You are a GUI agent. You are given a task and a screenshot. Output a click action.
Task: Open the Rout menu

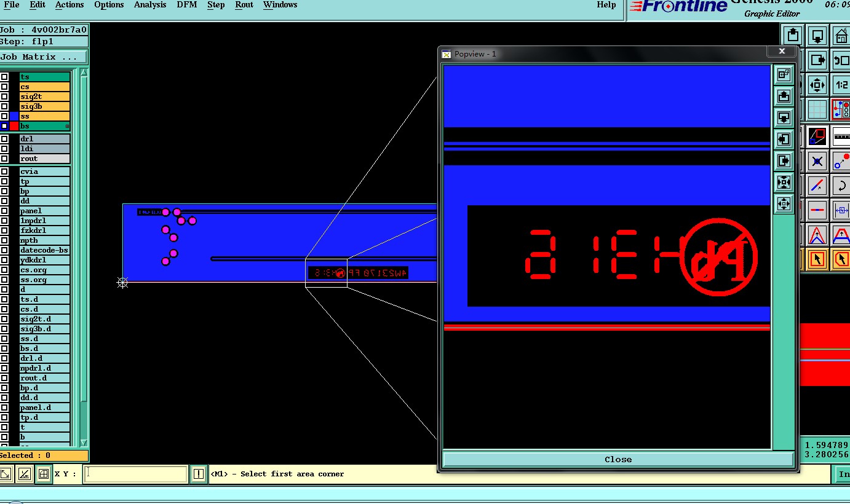pos(244,5)
